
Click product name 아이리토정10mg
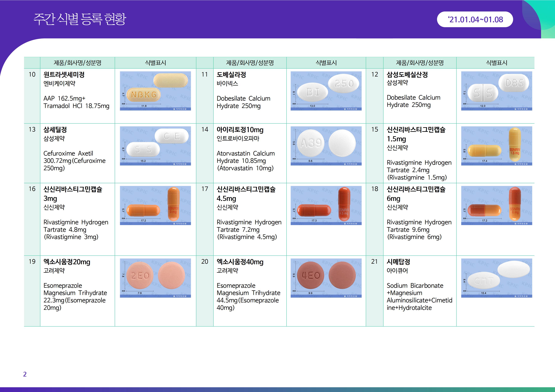(x=240, y=130)
